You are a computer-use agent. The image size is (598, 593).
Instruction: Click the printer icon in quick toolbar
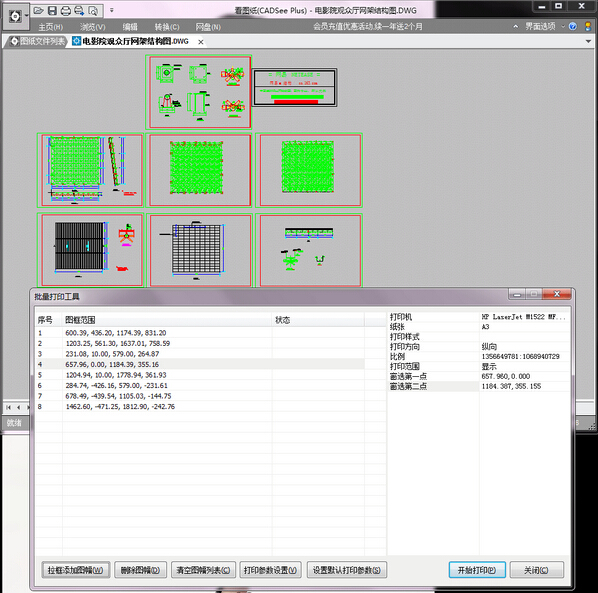click(66, 11)
